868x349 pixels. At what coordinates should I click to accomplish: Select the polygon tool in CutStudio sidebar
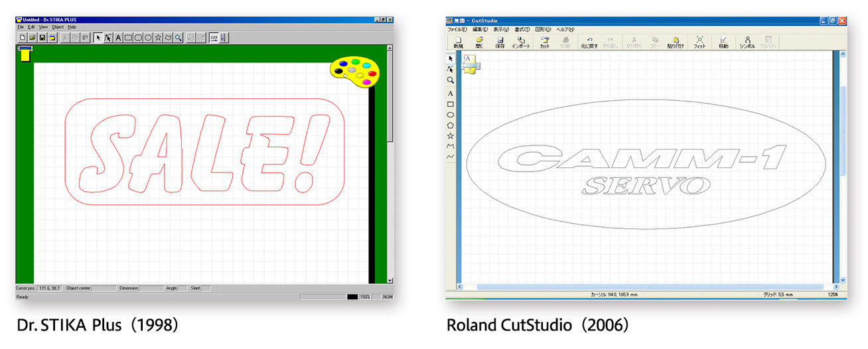pyautogui.click(x=451, y=125)
